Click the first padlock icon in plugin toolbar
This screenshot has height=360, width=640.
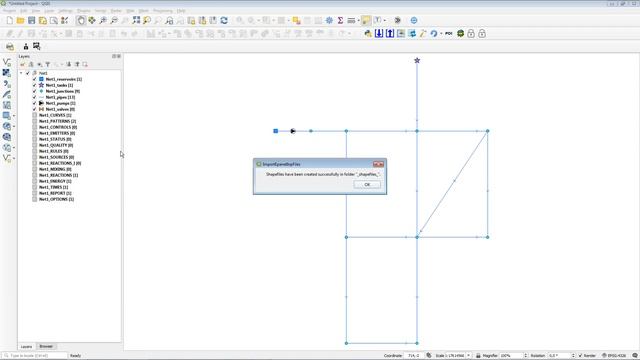coord(471,33)
